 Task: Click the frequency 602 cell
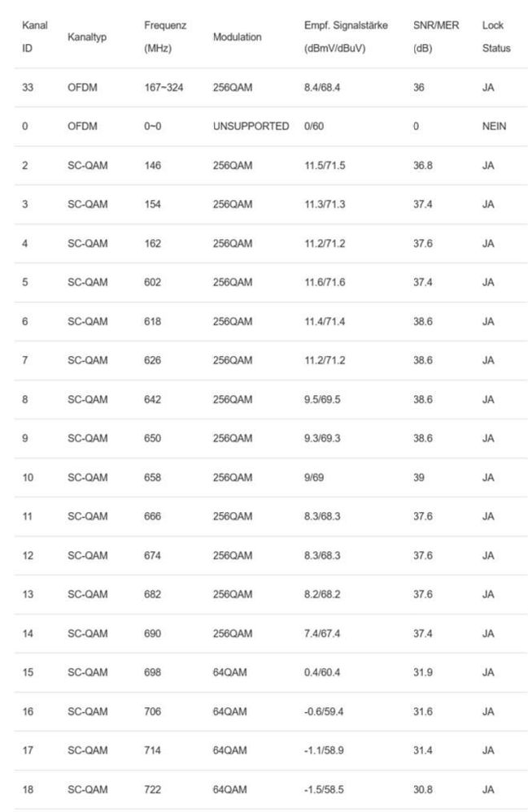[152, 283]
